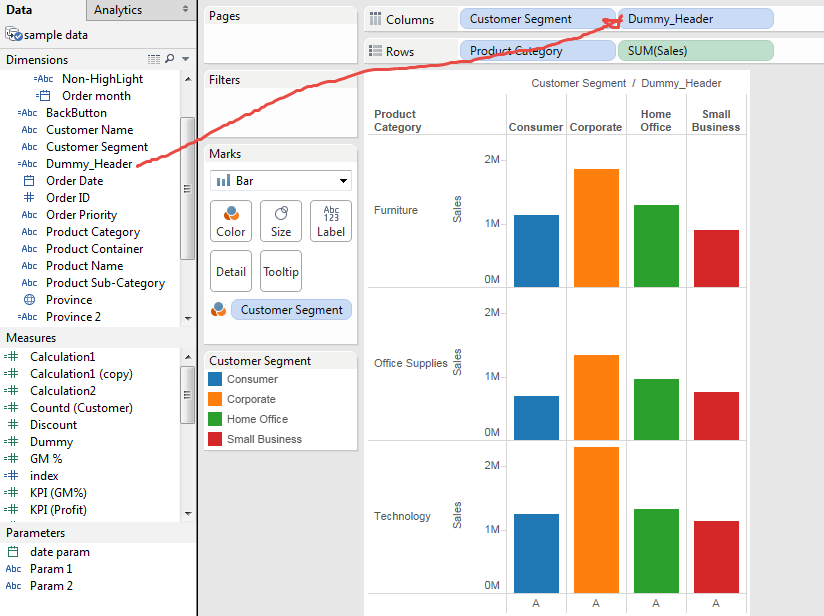Click the Technology row header

click(402, 516)
